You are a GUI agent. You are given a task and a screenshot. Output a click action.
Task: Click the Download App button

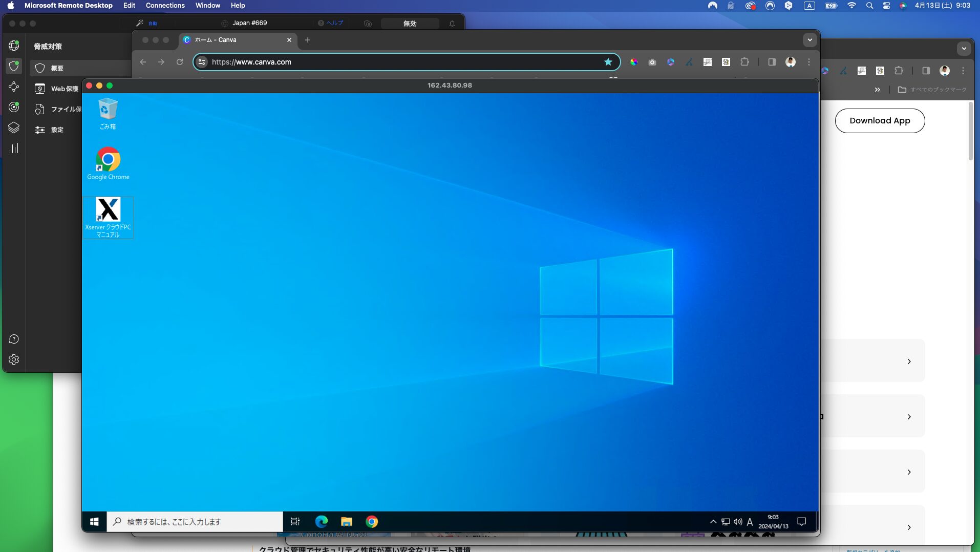(880, 120)
